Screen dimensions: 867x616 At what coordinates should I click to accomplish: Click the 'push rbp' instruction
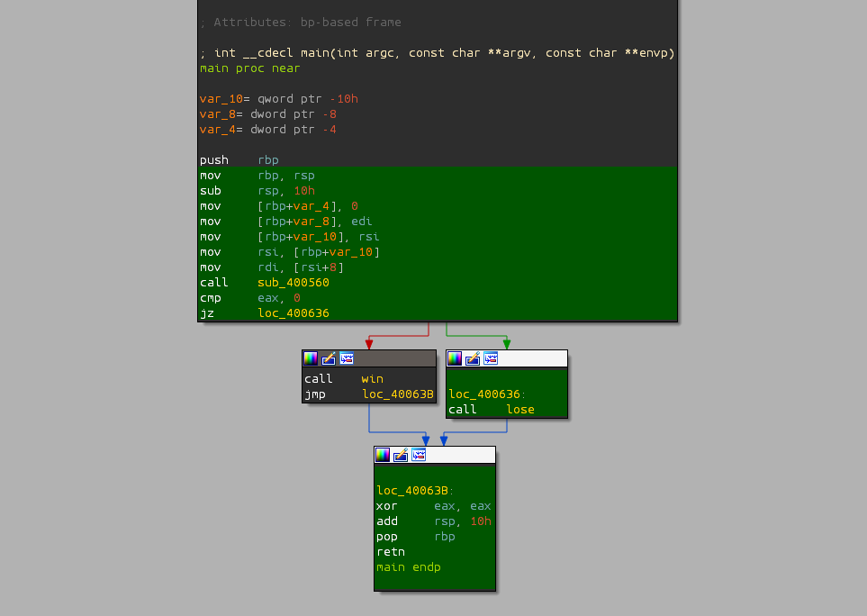pos(239,159)
